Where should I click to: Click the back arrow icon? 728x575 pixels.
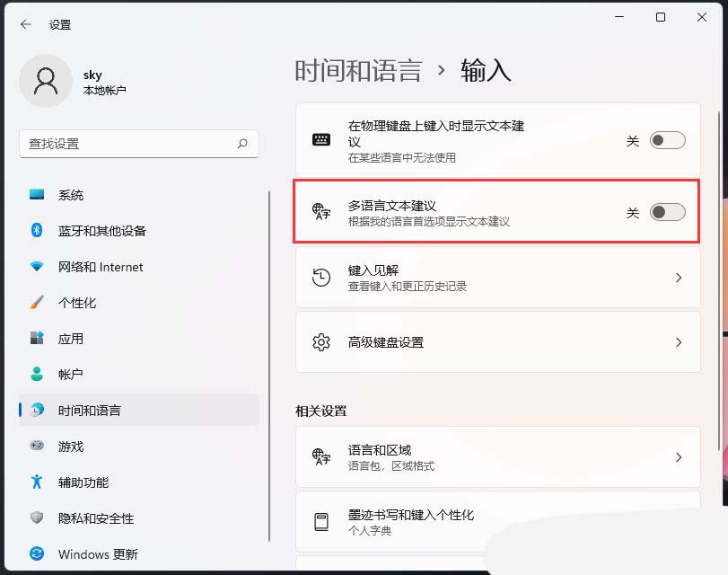tap(26, 24)
